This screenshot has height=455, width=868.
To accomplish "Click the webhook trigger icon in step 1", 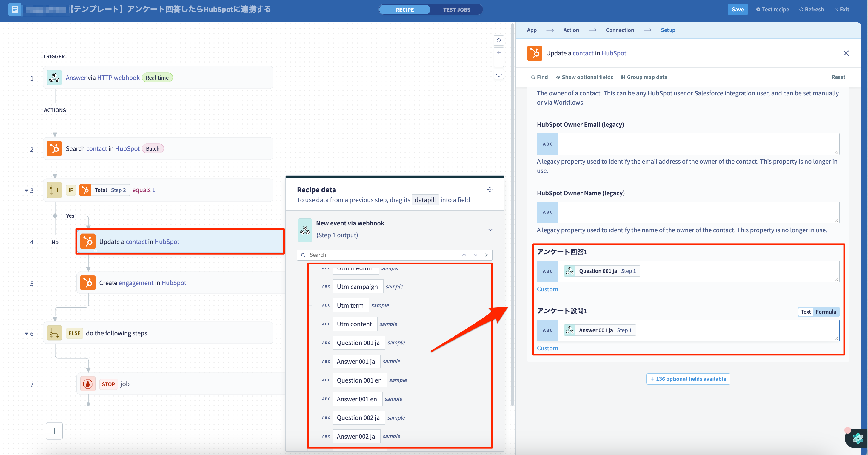I will [x=54, y=78].
